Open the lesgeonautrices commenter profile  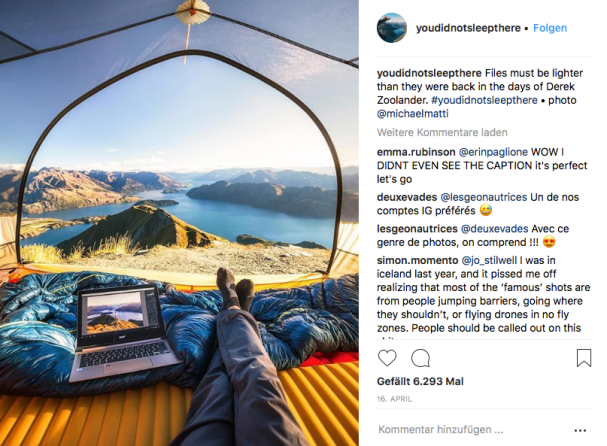tap(417, 229)
